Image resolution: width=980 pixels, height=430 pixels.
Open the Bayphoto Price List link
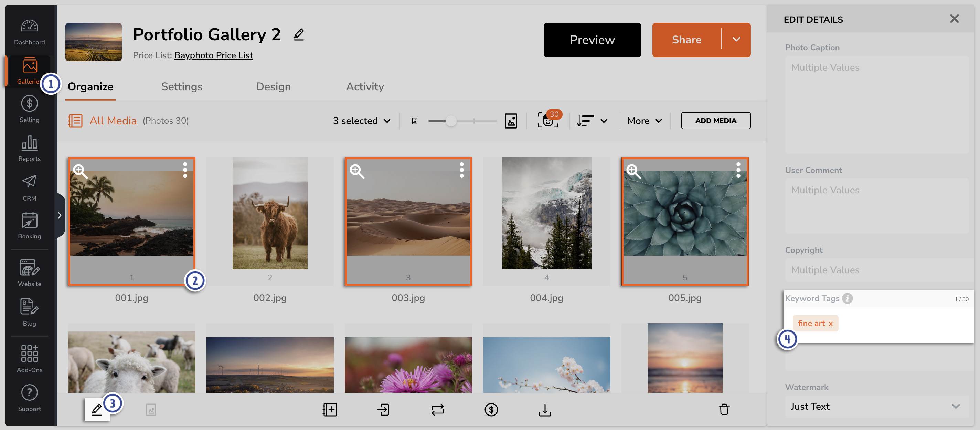click(x=213, y=55)
